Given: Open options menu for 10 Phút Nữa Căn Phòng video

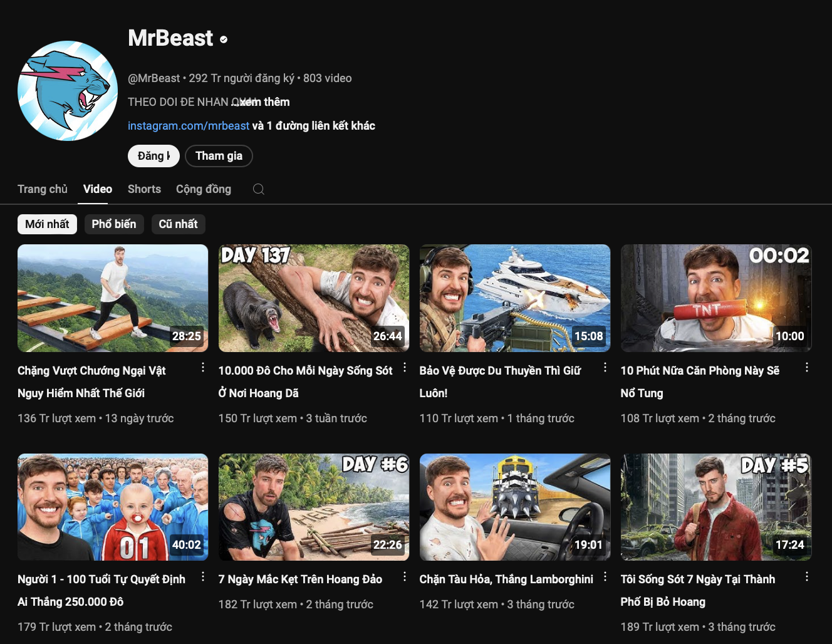Looking at the screenshot, I should coord(807,368).
